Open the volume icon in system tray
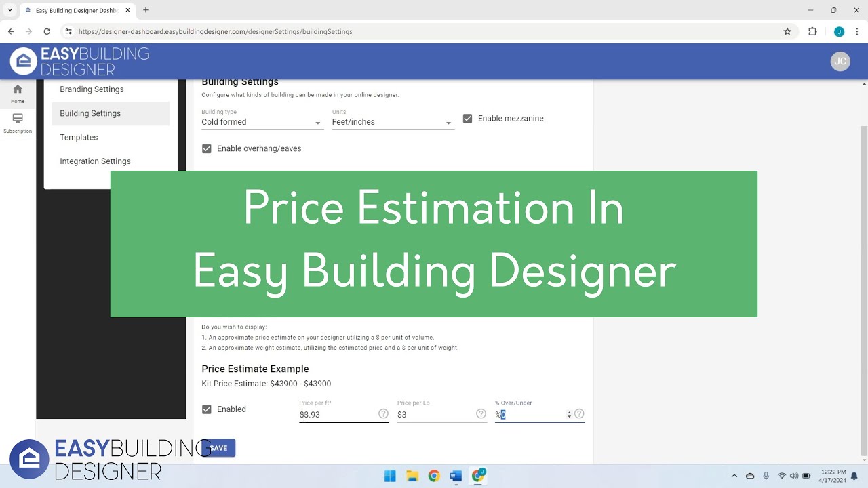 click(x=794, y=476)
